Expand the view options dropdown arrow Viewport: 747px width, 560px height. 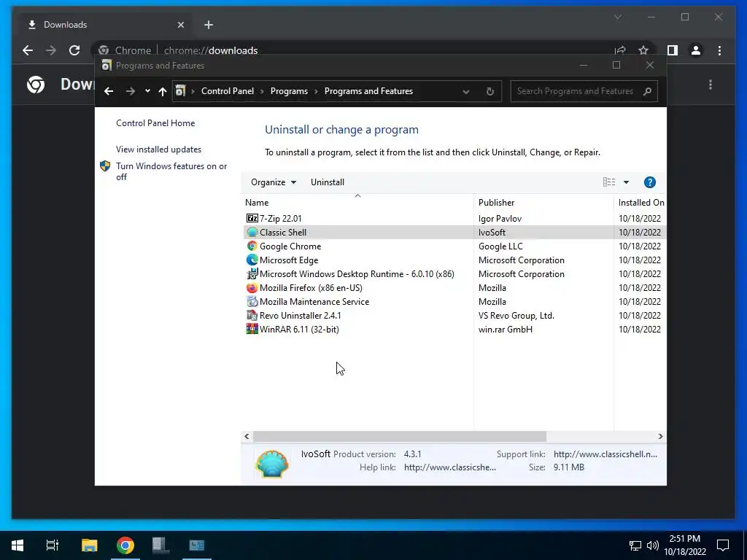click(626, 182)
